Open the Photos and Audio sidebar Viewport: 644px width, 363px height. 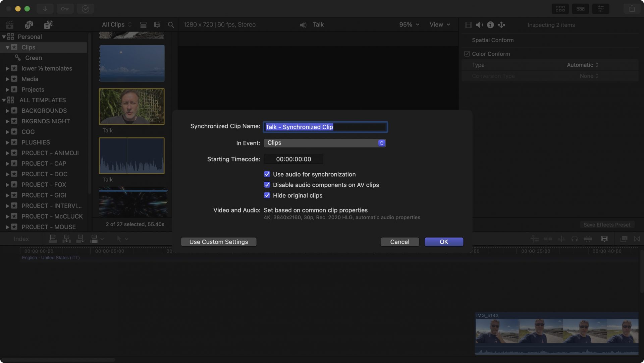point(29,24)
